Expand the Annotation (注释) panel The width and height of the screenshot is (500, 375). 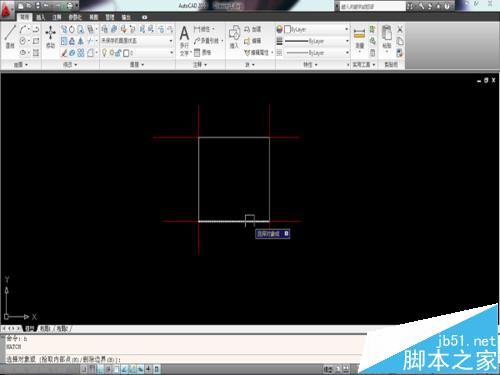200,65
